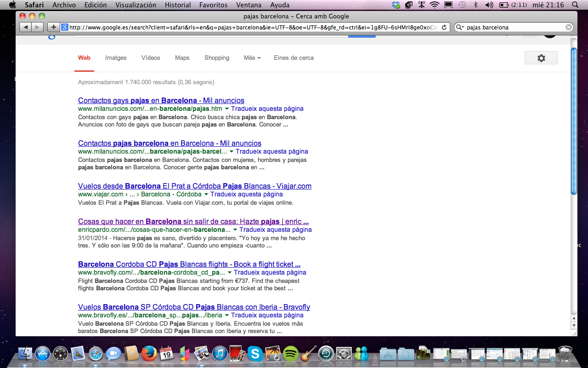Screen dimensions: 588x368
Task: Go back using Safari's back arrow
Action: point(26,27)
